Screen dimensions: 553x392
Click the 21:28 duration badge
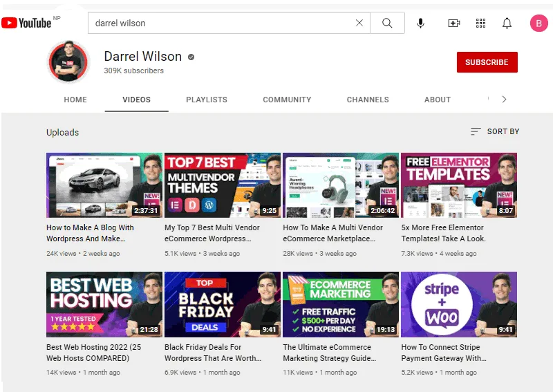[x=149, y=330]
